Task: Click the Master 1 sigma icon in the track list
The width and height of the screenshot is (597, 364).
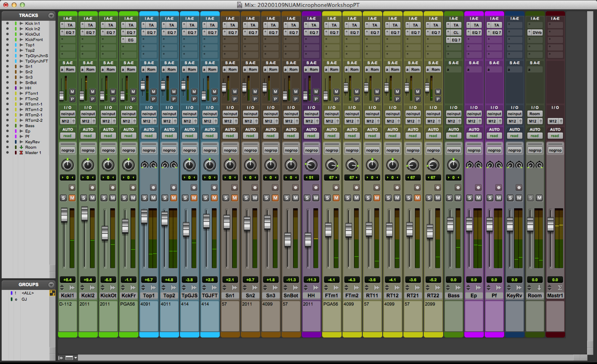Action: (21, 153)
